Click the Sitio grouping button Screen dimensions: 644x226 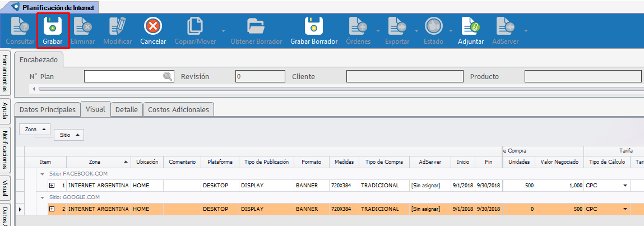pyautogui.click(x=69, y=135)
